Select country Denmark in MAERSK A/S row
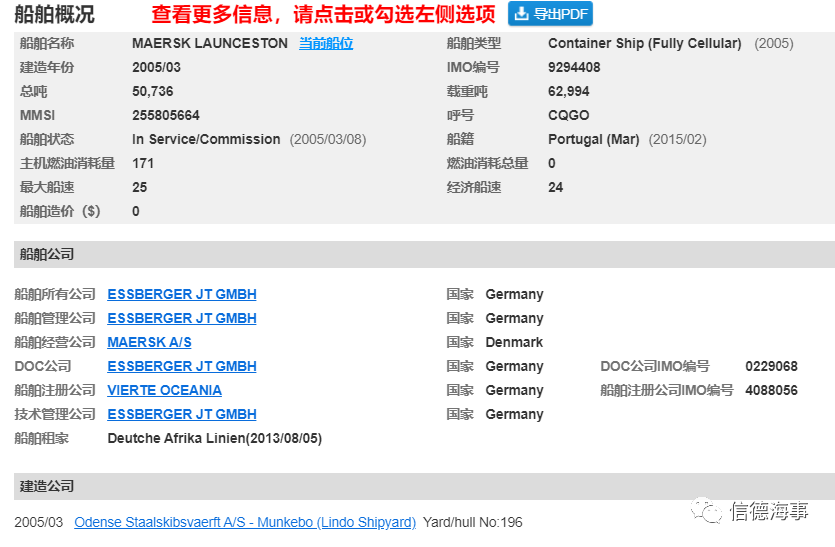 pyautogui.click(x=514, y=342)
